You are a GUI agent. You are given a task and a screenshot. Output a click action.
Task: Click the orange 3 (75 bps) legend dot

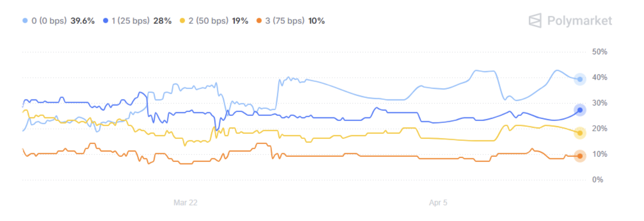point(259,21)
